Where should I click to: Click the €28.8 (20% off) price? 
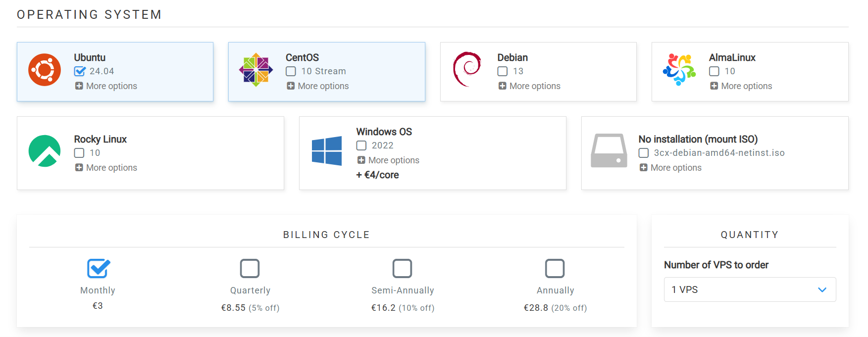(555, 308)
